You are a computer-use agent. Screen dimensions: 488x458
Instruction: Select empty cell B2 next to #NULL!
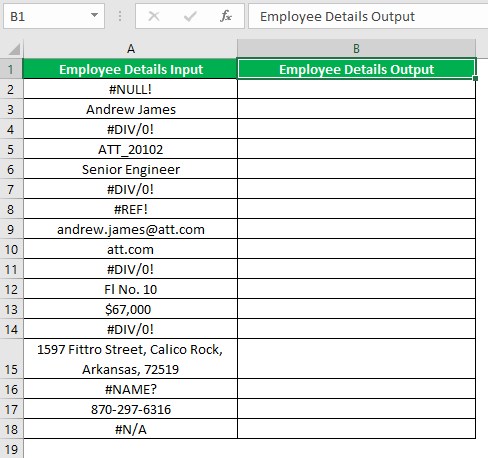(x=356, y=89)
